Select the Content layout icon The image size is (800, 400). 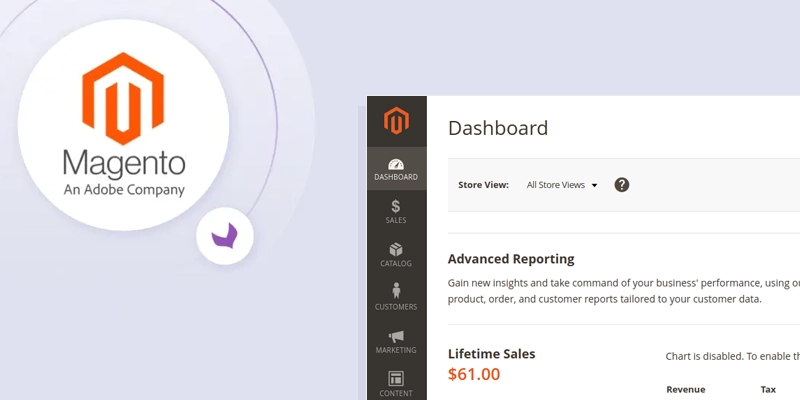pos(396,379)
